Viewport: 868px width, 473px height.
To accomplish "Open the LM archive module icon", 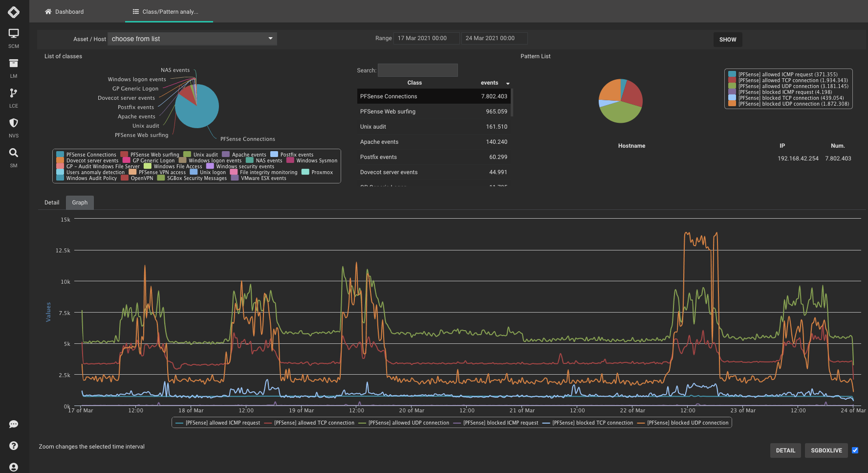I will 14,64.
